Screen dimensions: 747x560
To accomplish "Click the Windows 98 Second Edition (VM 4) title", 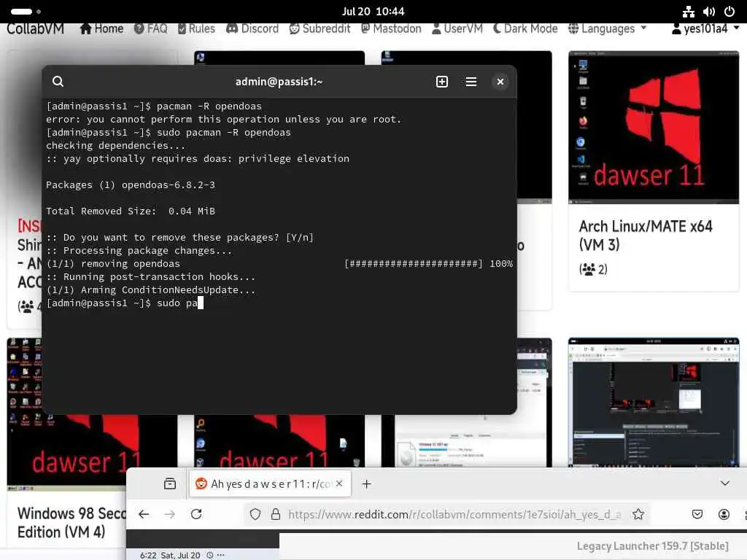I will (x=71, y=522).
